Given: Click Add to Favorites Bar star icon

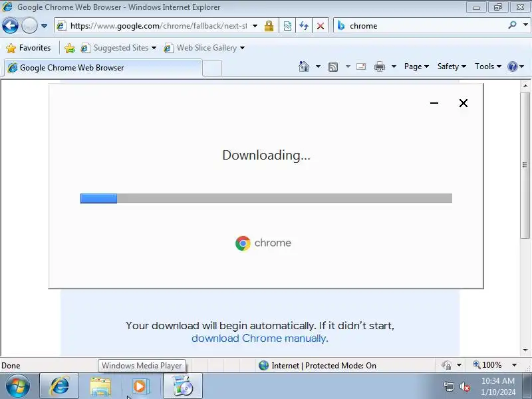Looking at the screenshot, I should pyautogui.click(x=70, y=48).
